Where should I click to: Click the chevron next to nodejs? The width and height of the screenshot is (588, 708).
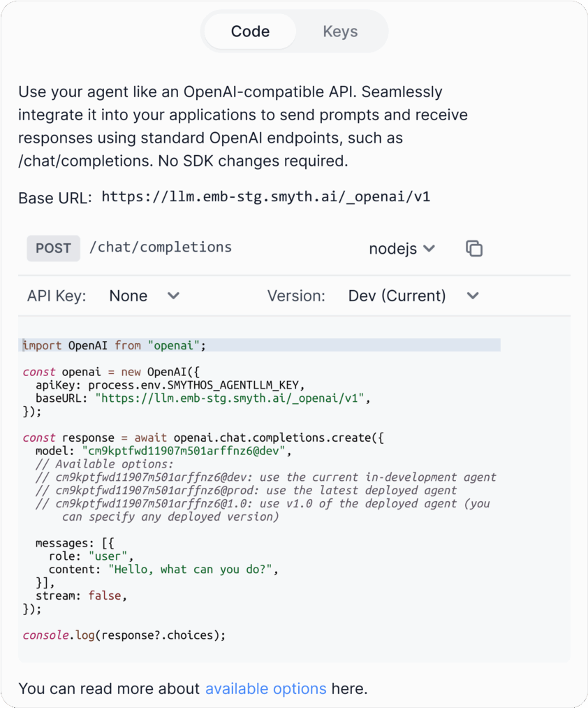click(x=429, y=248)
